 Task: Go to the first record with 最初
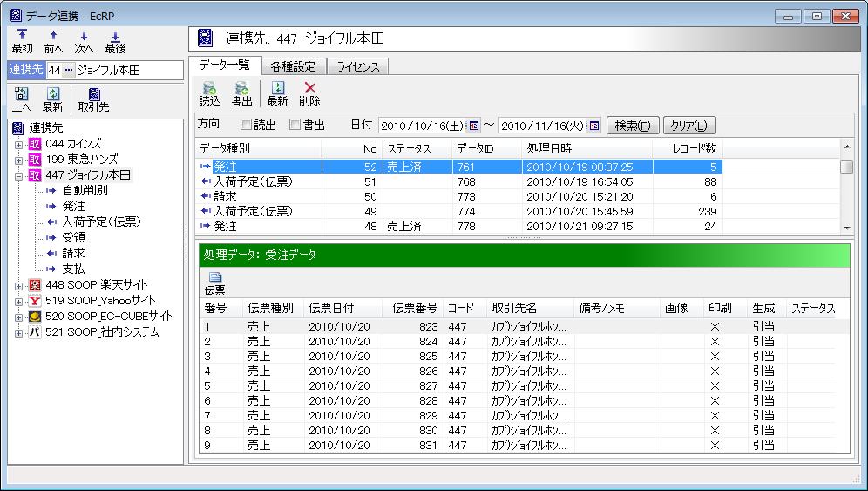click(x=22, y=42)
